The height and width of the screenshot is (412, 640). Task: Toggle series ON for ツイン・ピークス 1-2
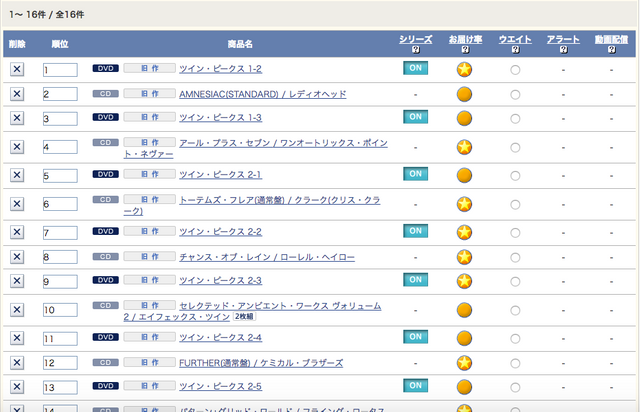tap(416, 68)
